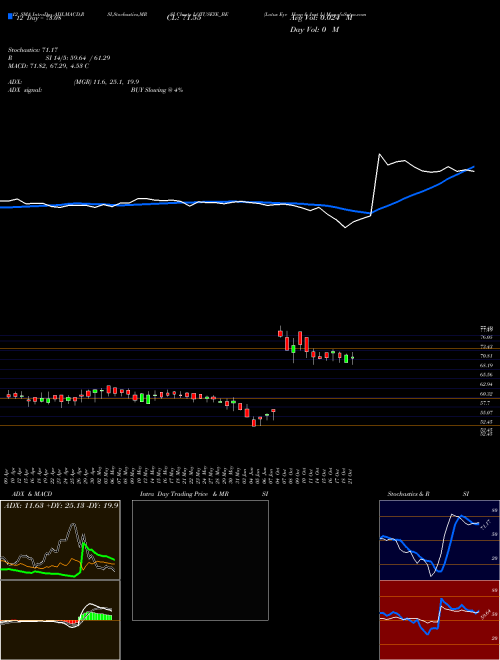Open the blue Stochastics chart panel

(x=439, y=540)
